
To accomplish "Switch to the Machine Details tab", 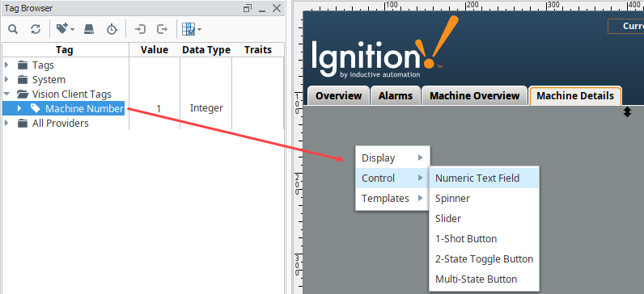I will point(575,96).
